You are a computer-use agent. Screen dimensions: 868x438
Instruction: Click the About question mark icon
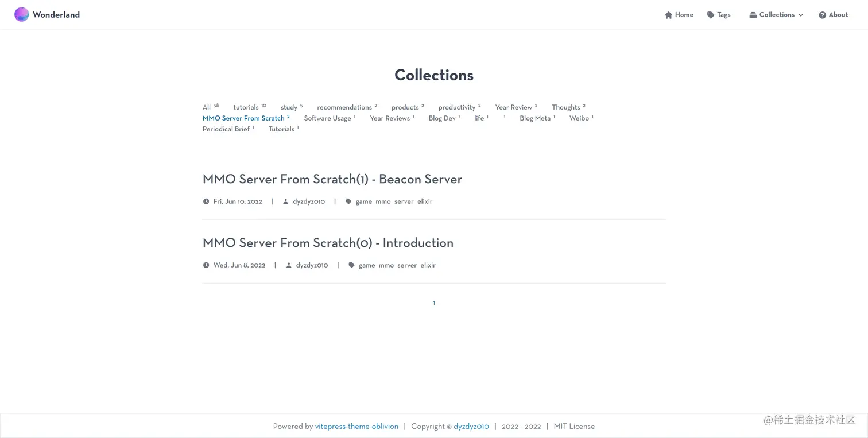tap(822, 15)
